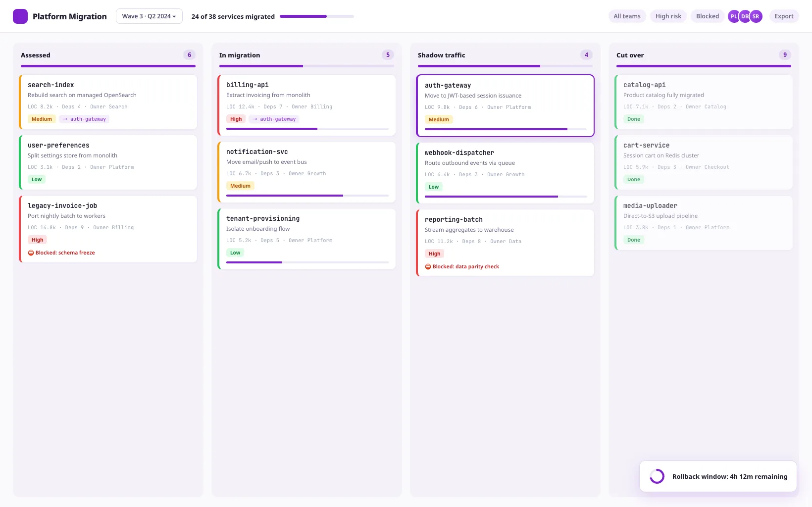The height and width of the screenshot is (507, 812).
Task: Click the purple Platform Migration logo square
Action: coord(20,16)
